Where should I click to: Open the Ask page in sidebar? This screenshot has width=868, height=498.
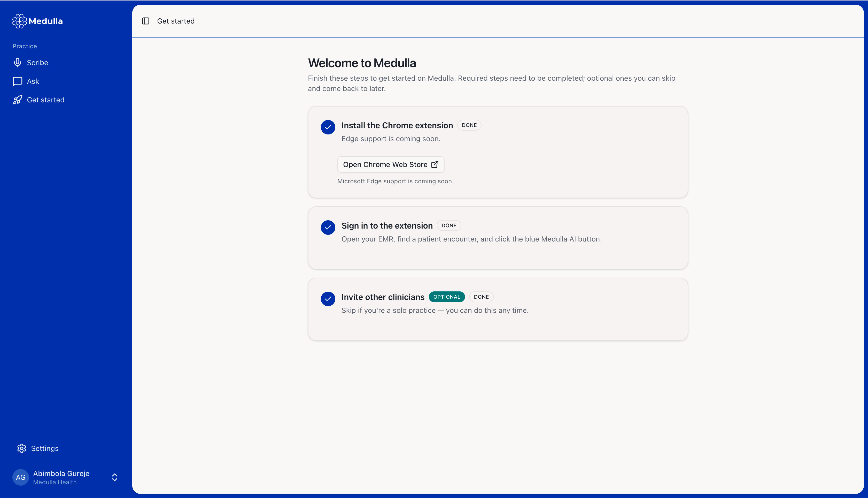coord(66,81)
